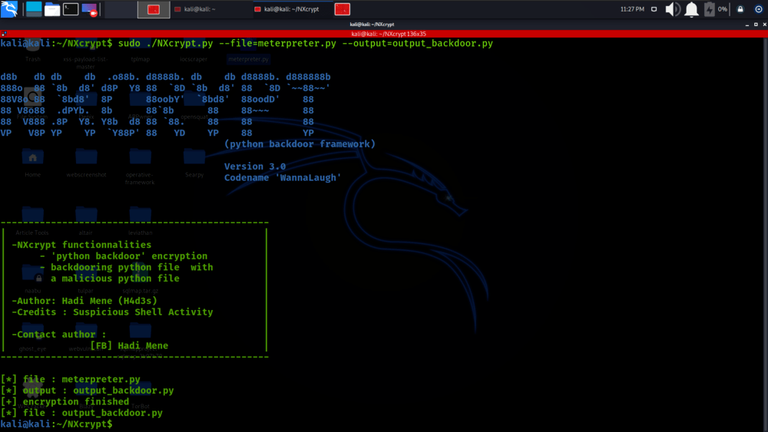This screenshot has width=768, height=432.
Task: Click the final kali@kali:~/NXcrypt$ prompt
Action: pyautogui.click(x=56, y=424)
